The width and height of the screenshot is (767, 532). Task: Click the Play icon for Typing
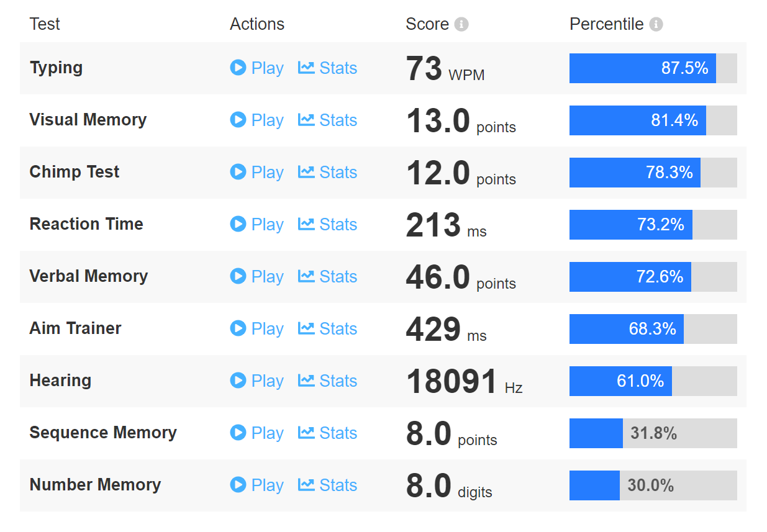(x=238, y=68)
